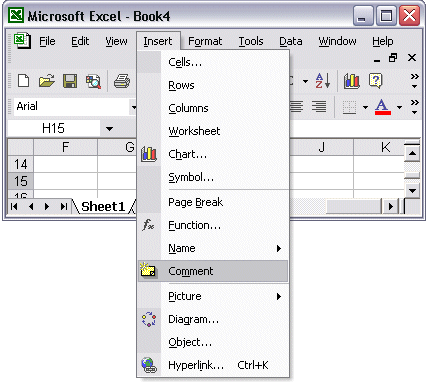Choose Cells... from the Insert menu

[x=213, y=62]
